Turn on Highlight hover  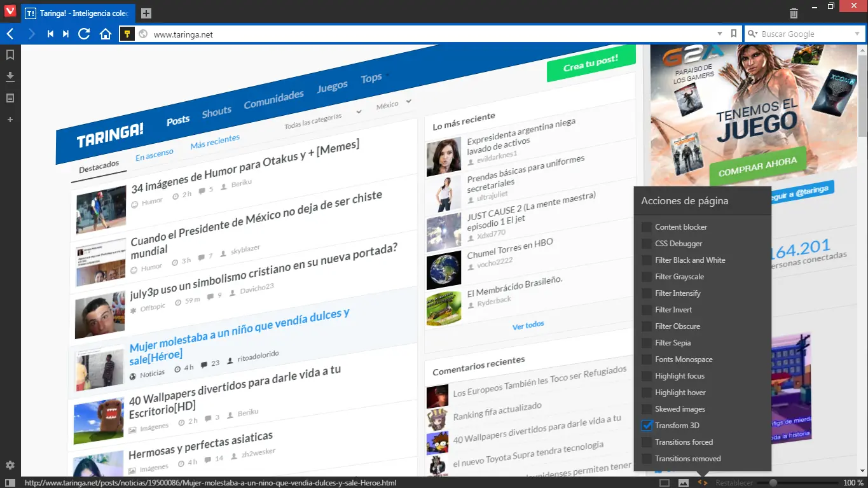click(647, 393)
